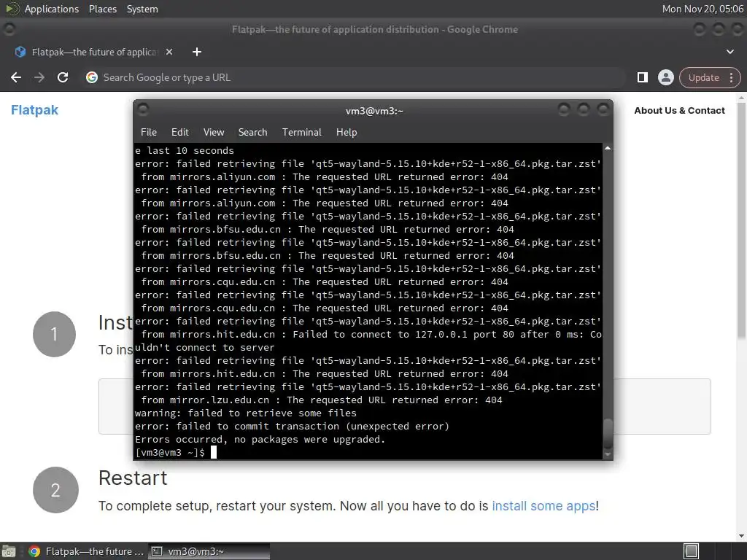Click the terminal window menu icon

click(143, 109)
